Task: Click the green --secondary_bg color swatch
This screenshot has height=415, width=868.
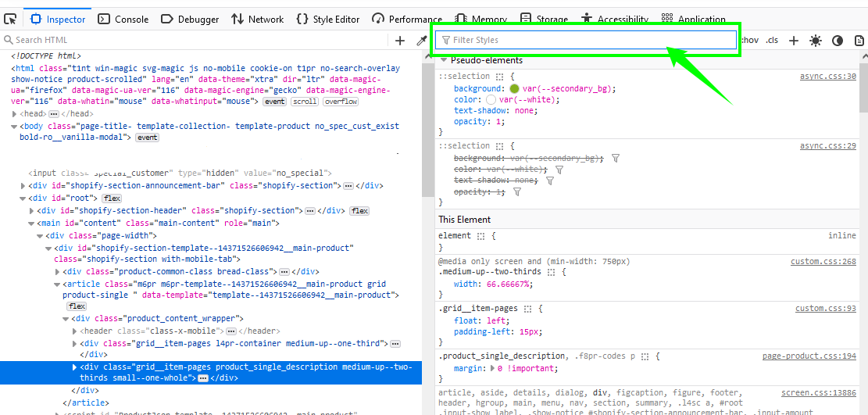Action: pos(514,89)
